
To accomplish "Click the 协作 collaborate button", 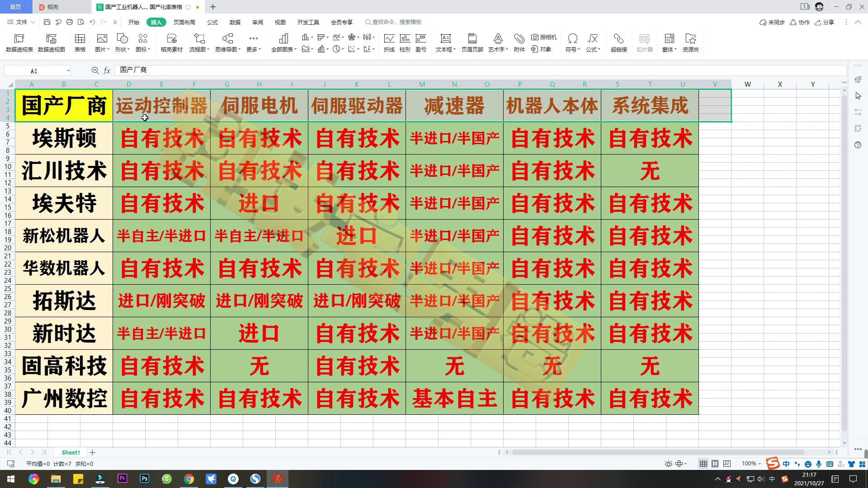I will [800, 22].
